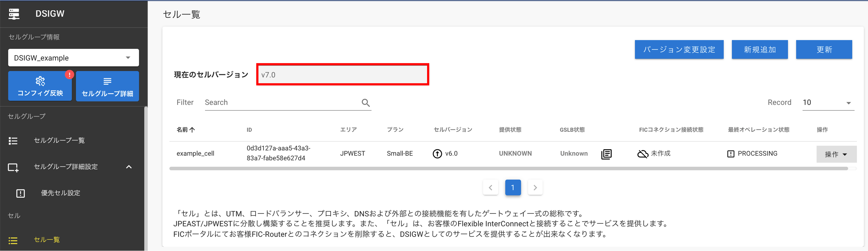The height and width of the screenshot is (251, 868).
Task: Click the 更新 button
Action: [824, 49]
